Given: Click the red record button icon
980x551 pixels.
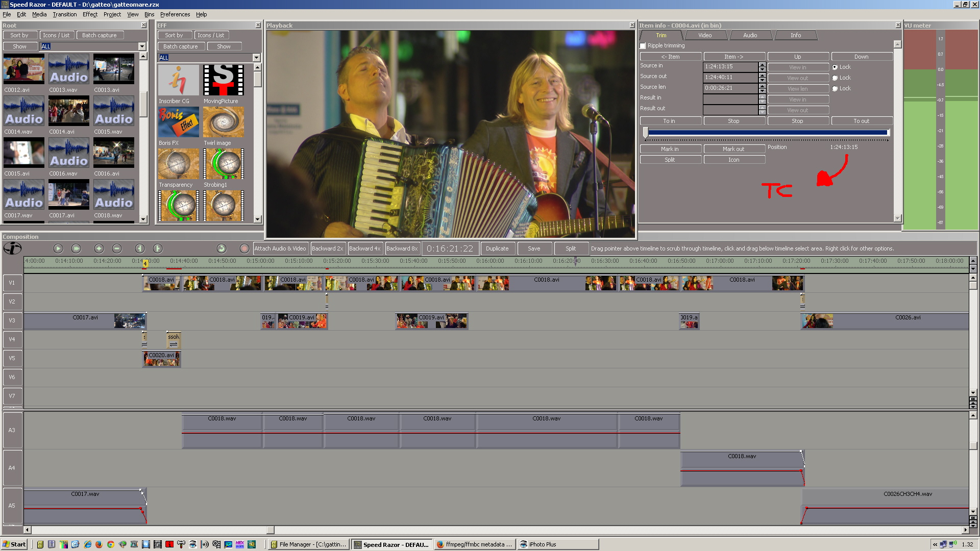Looking at the screenshot, I should point(244,248).
